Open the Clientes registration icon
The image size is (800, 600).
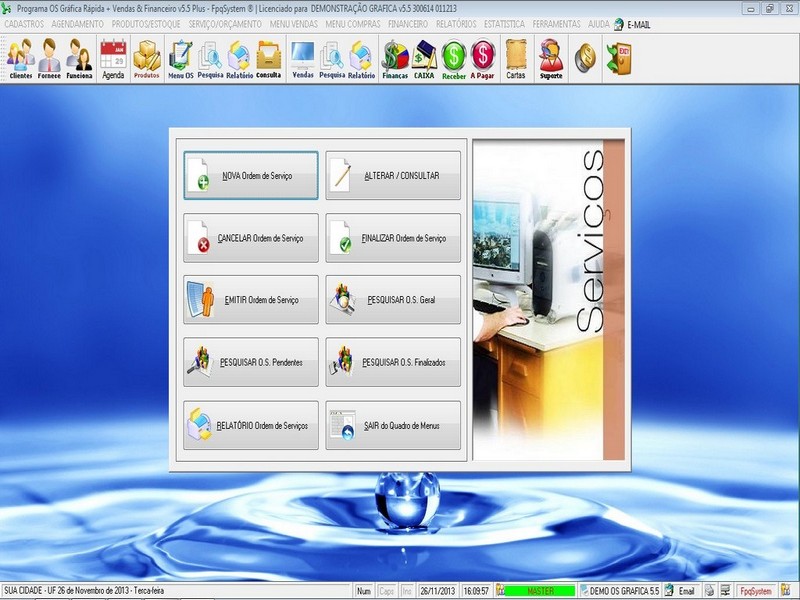point(22,57)
